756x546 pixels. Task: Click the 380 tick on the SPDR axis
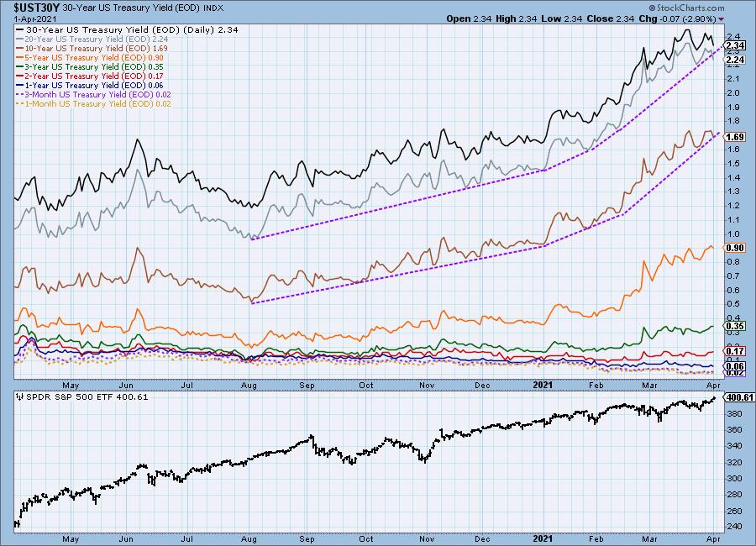coord(735,413)
